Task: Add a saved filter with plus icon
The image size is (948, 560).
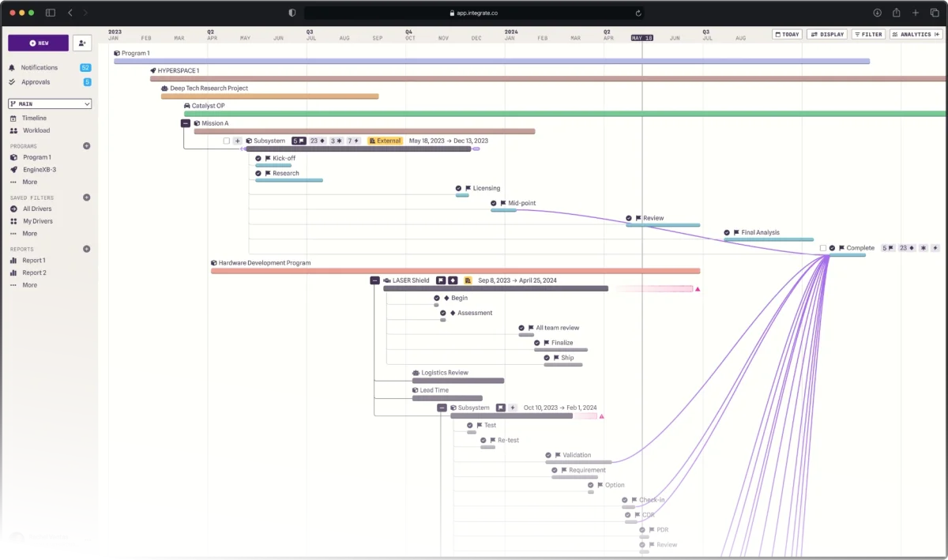Action: [x=87, y=197]
